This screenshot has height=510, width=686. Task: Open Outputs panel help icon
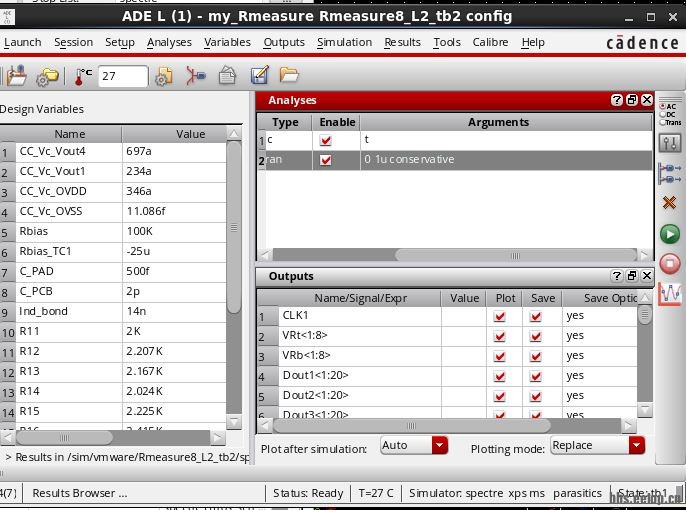616,276
